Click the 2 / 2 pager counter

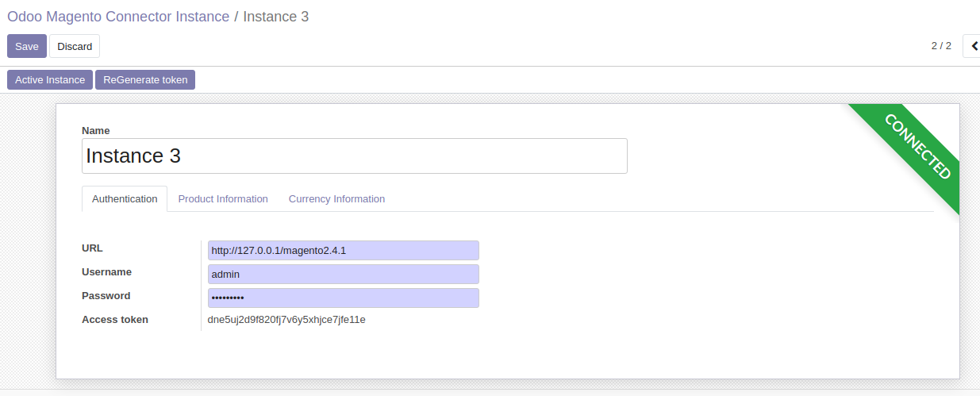pos(941,46)
